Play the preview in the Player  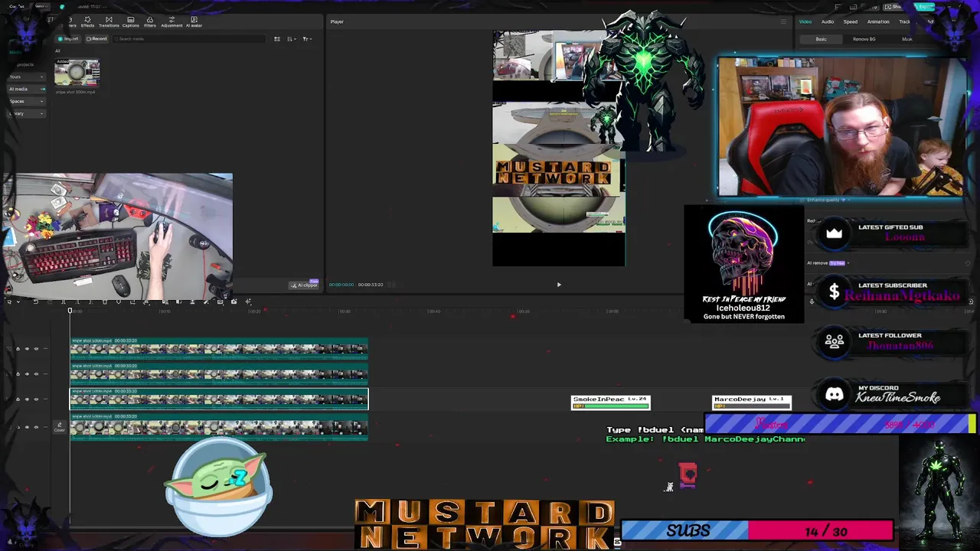[x=559, y=285]
